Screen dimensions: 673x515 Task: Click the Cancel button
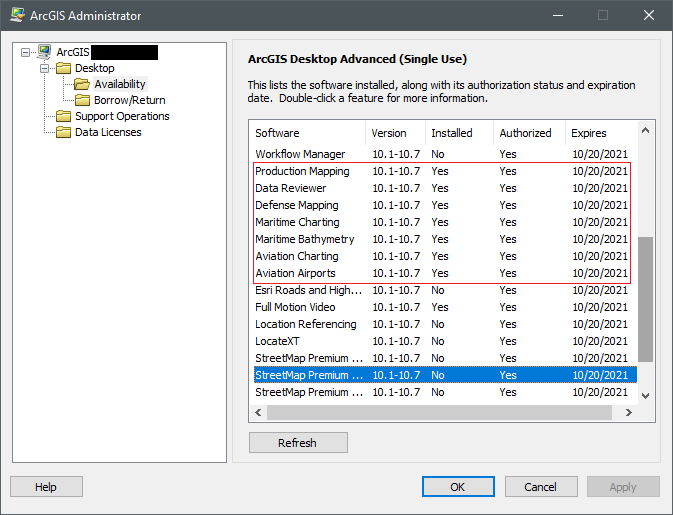tap(541, 487)
